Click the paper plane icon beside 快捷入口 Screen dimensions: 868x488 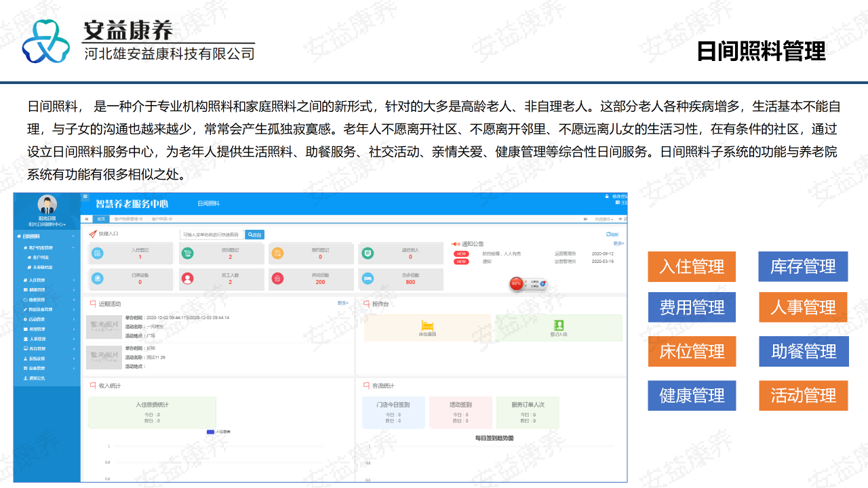click(93, 234)
